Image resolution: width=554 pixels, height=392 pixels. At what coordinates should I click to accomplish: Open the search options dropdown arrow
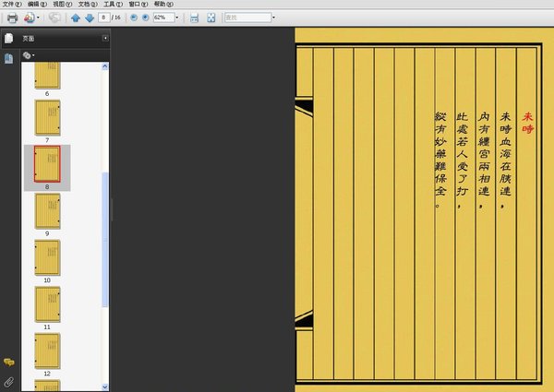(274, 18)
